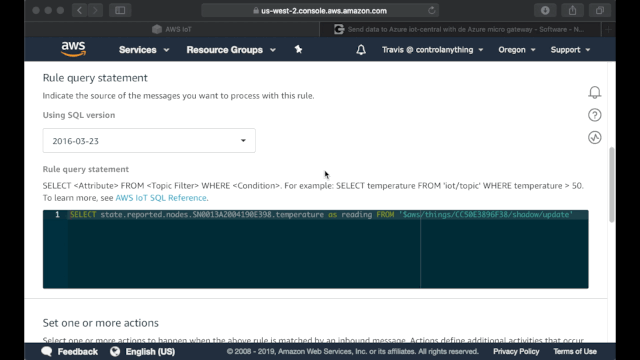
Task: Open the Privacy Policy link
Action: coord(516,351)
